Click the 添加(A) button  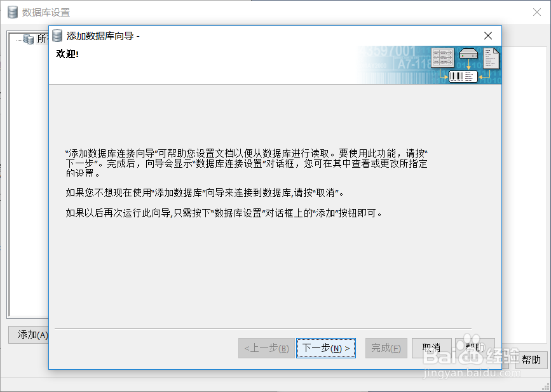click(x=29, y=335)
